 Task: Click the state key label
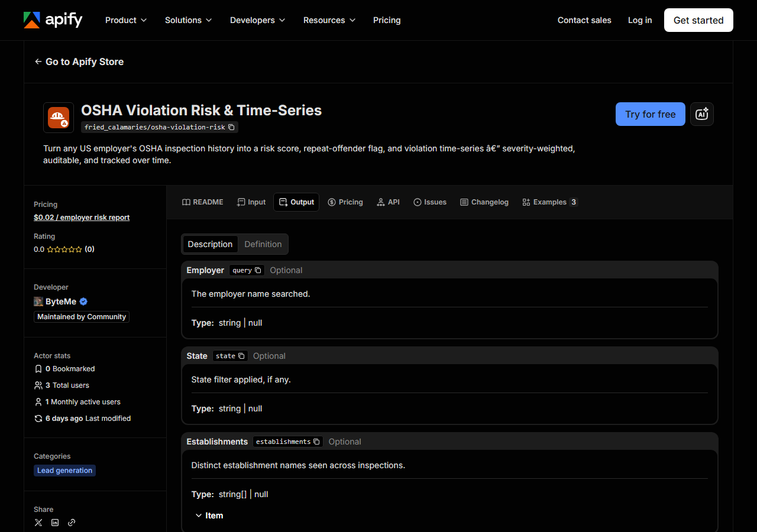[x=226, y=356]
